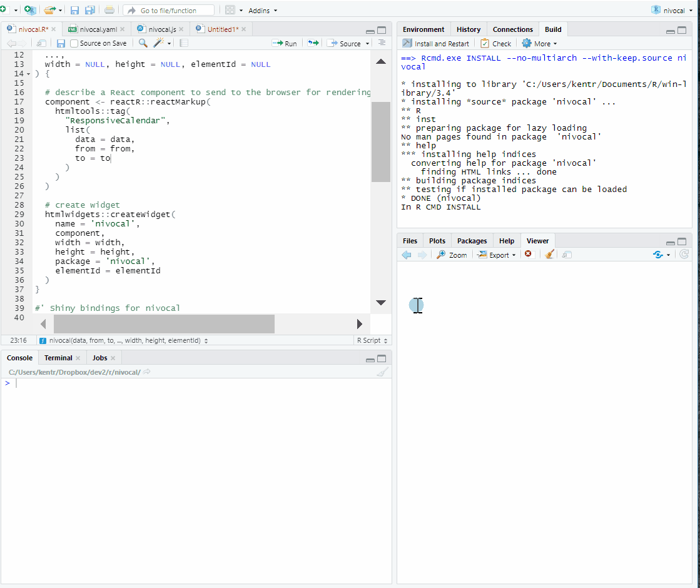Go forward in Viewer history
Viewport: 700px width, 588px height.
pyautogui.click(x=422, y=255)
